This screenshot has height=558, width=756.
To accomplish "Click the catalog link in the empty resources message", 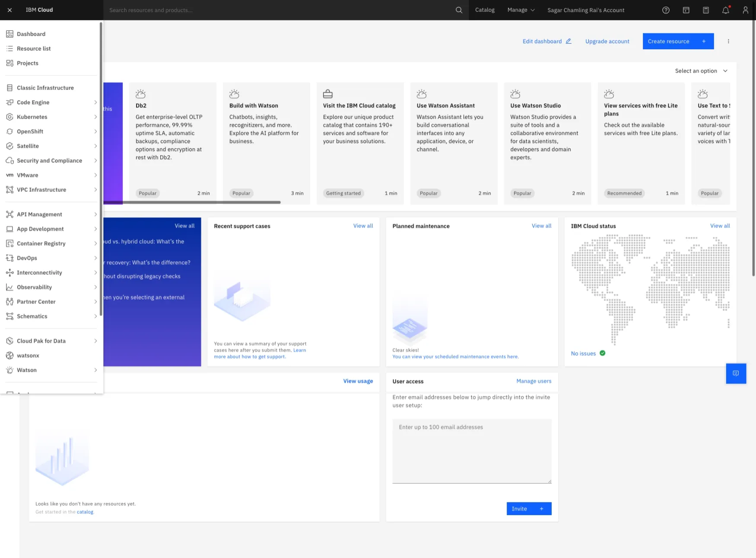I will (x=85, y=512).
